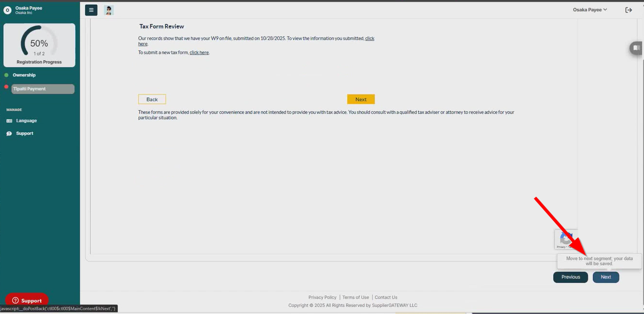Click the orange Next button in the form
The width and height of the screenshot is (644, 314).
361,99
